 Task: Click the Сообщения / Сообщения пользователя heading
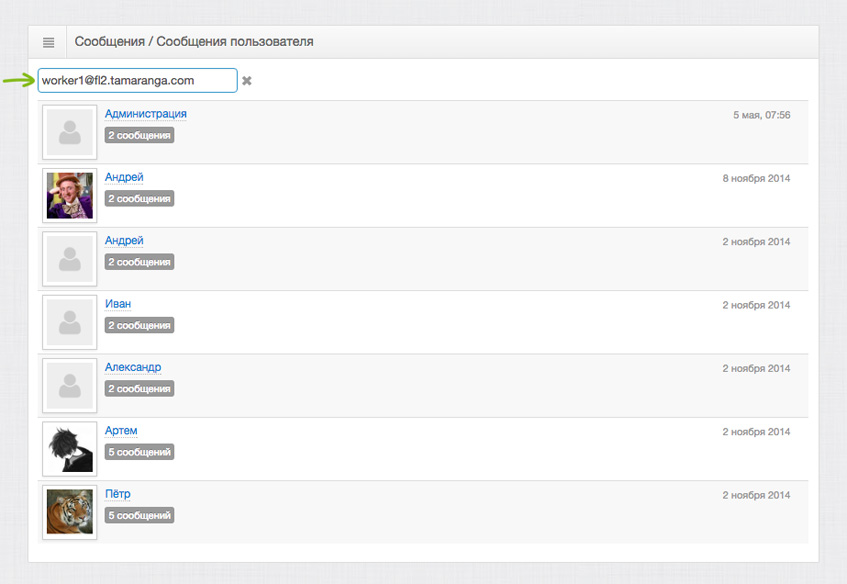194,42
